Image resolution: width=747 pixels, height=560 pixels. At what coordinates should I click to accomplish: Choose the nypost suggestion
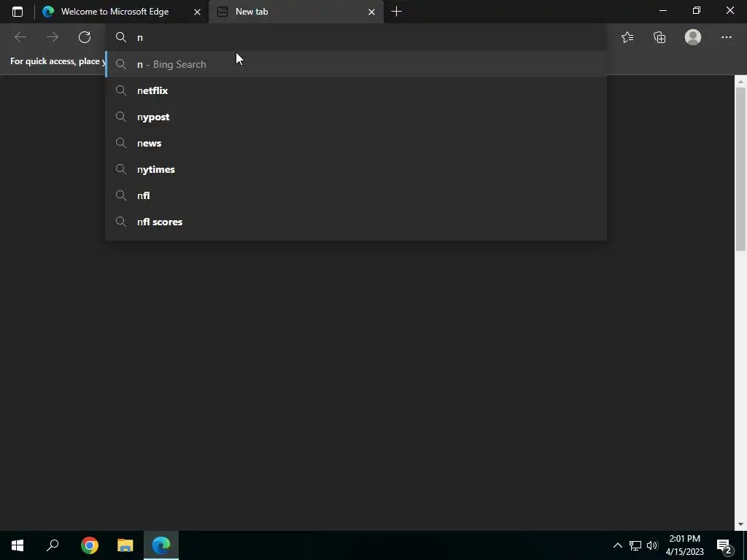point(356,117)
